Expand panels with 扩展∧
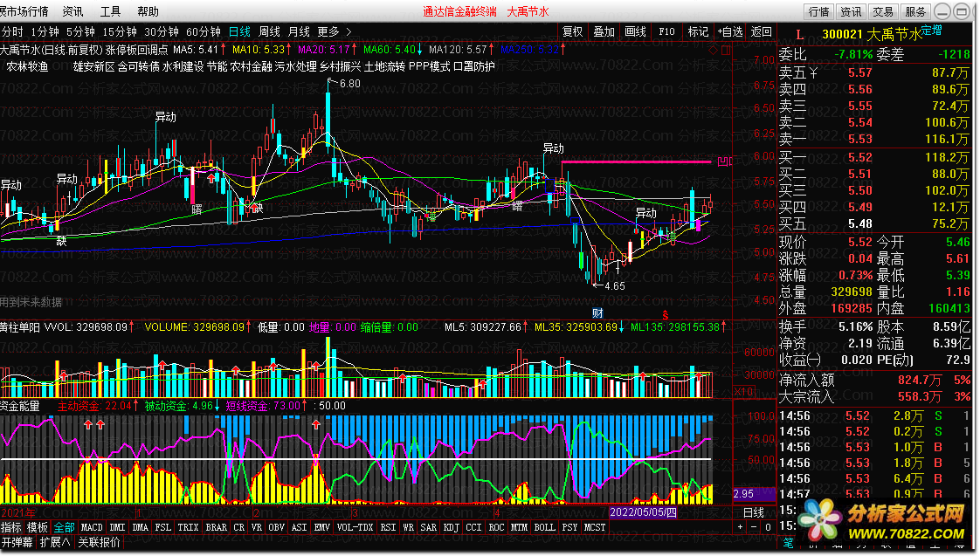 tap(55, 542)
